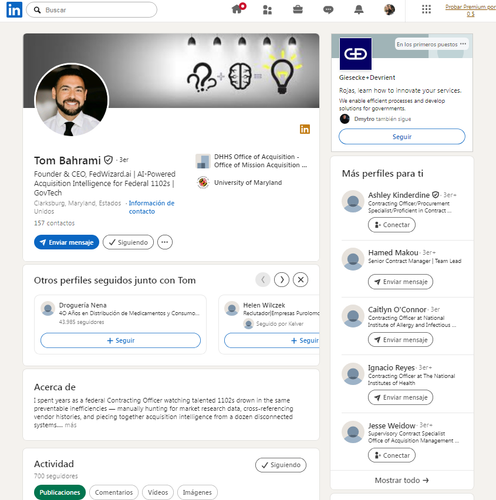Send message to Hamed Makou
The image size is (496, 500).
[400, 282]
